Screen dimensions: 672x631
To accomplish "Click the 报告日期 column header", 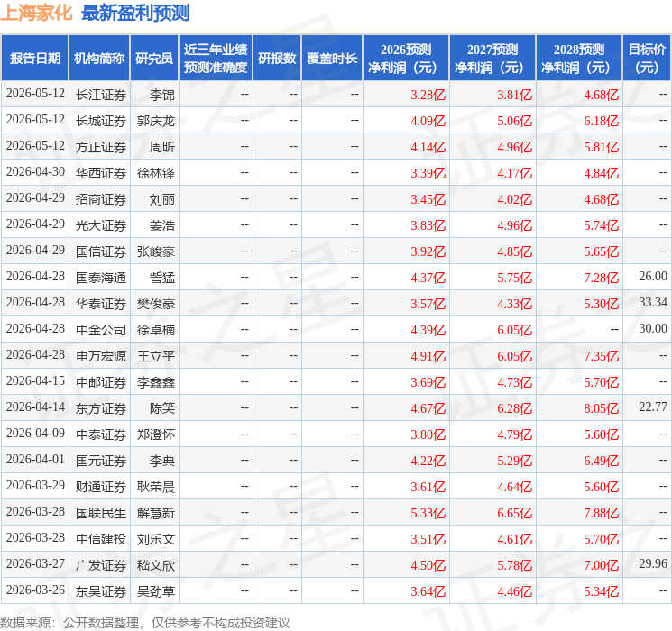I will point(34,59).
